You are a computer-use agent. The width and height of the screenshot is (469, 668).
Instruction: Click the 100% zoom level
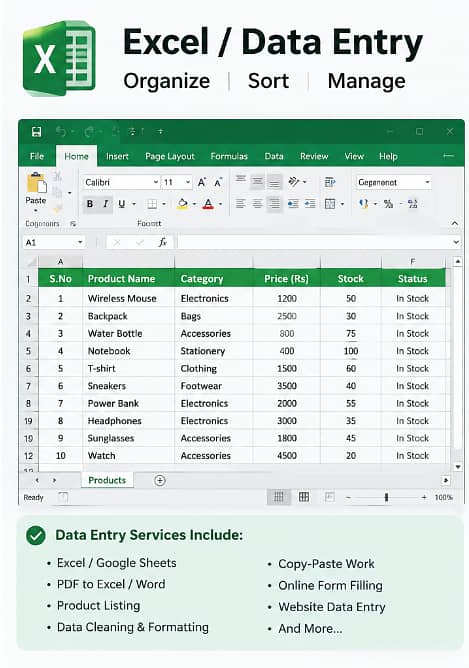point(443,497)
